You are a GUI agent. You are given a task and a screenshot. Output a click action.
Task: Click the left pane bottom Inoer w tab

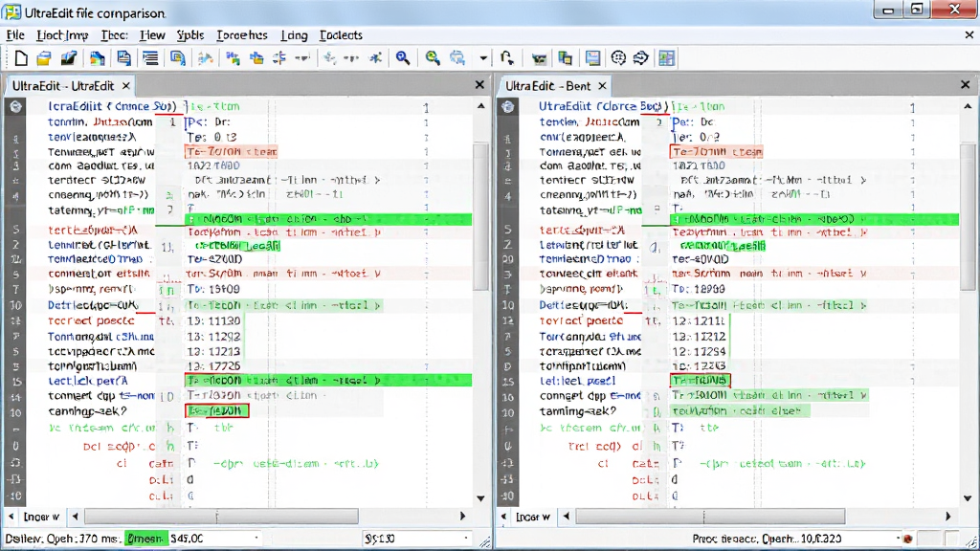[41, 517]
